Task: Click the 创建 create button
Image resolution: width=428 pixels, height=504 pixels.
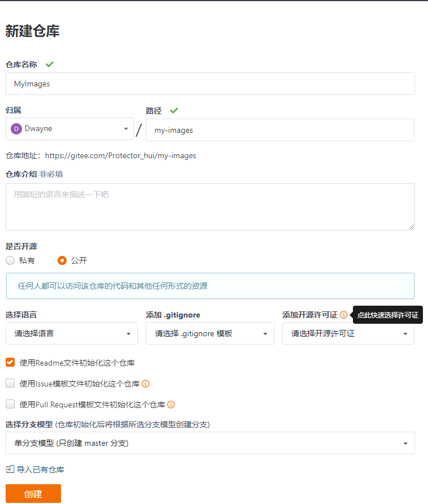Action: pos(33,494)
